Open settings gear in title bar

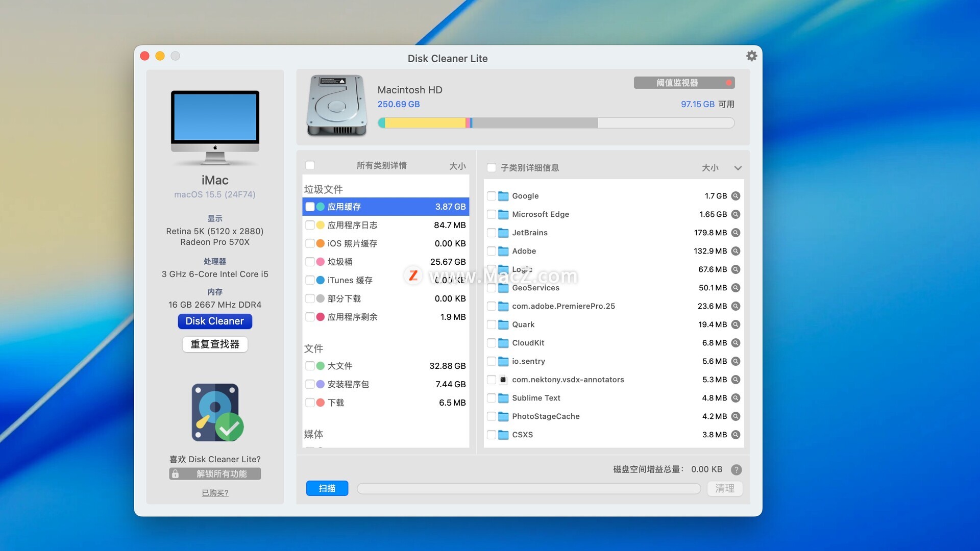click(751, 56)
